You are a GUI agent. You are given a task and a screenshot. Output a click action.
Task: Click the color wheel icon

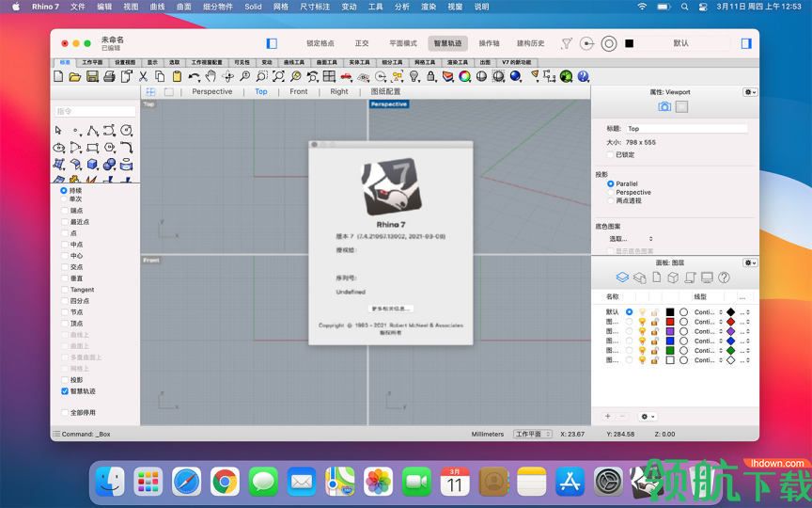[x=465, y=77]
